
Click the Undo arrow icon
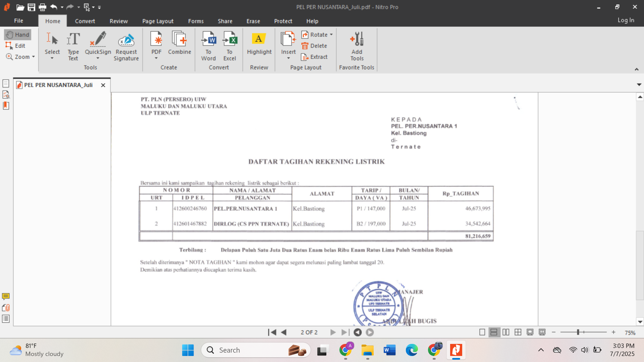click(x=54, y=7)
